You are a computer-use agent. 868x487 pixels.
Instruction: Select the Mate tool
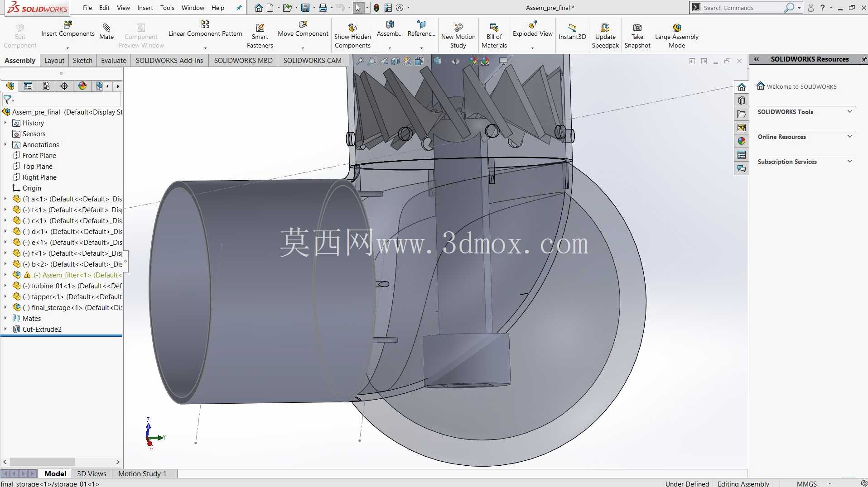click(x=106, y=32)
